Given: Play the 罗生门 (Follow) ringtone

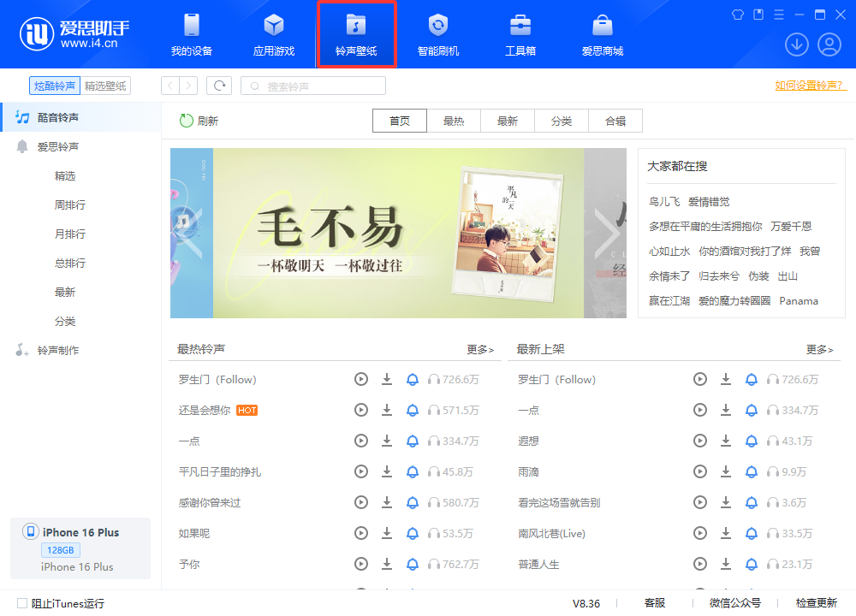Looking at the screenshot, I should tap(360, 379).
